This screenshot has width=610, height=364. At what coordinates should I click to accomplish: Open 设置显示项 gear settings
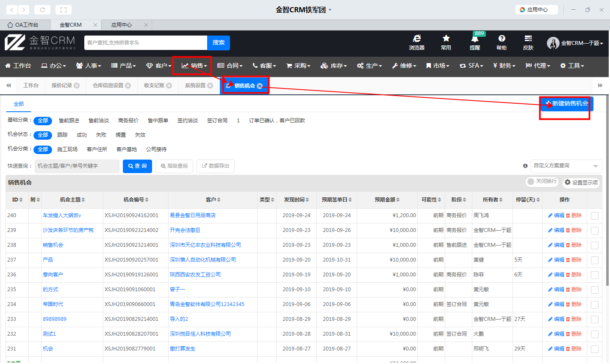tap(582, 182)
